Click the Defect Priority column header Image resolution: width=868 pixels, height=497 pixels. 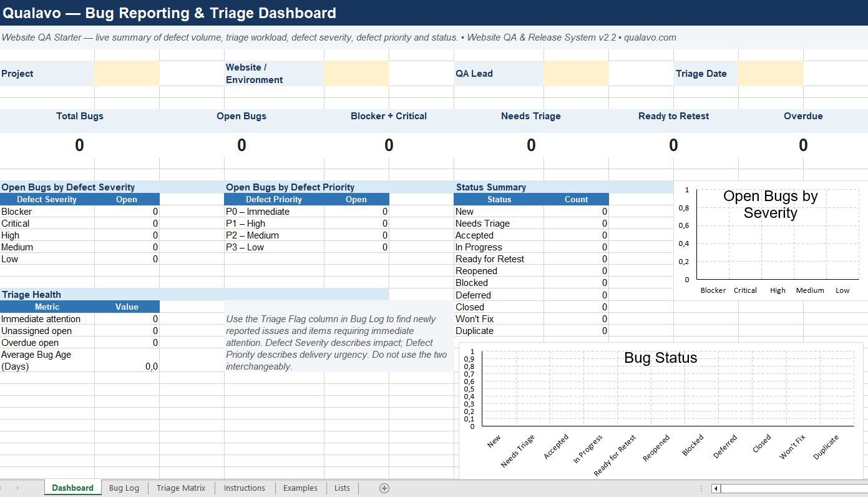[274, 200]
